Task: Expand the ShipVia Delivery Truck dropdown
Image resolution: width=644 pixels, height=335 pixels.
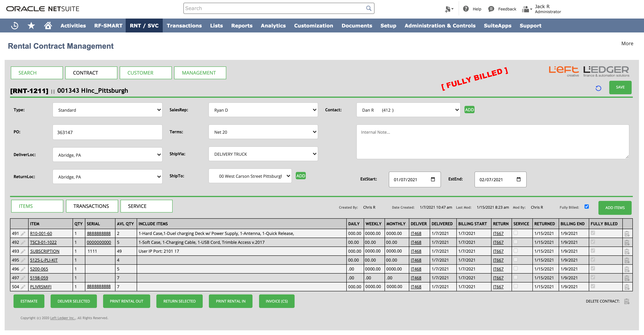Action: click(263, 154)
